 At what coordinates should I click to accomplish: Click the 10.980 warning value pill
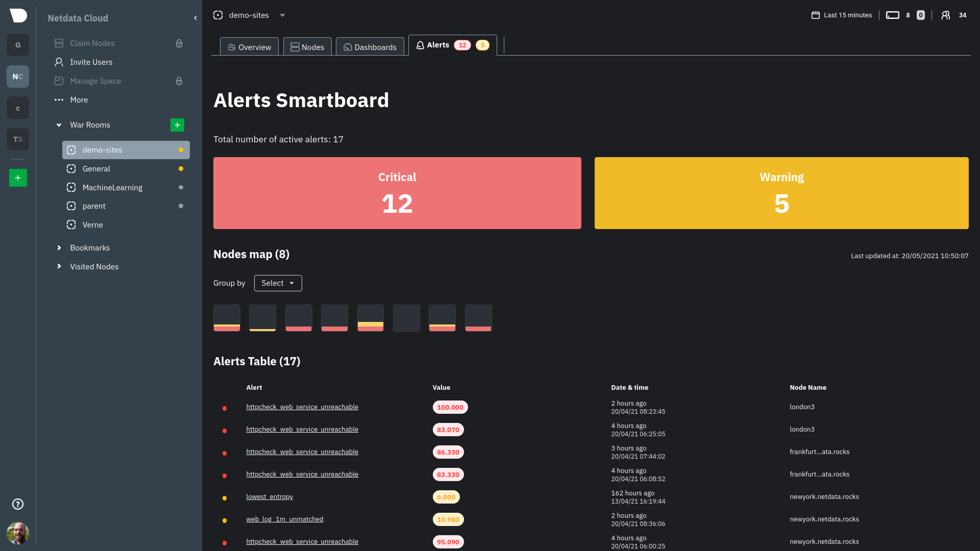coord(448,519)
